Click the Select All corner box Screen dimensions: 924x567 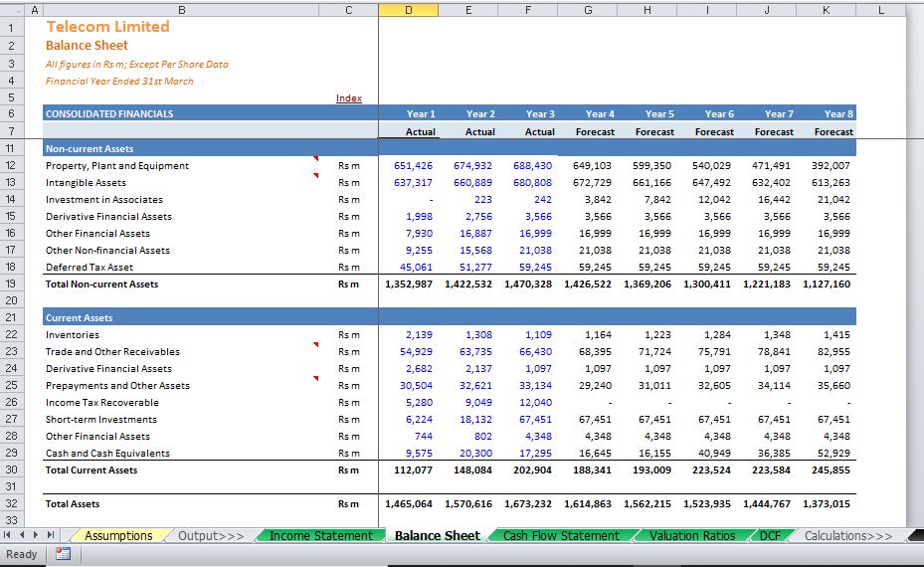click(x=12, y=10)
